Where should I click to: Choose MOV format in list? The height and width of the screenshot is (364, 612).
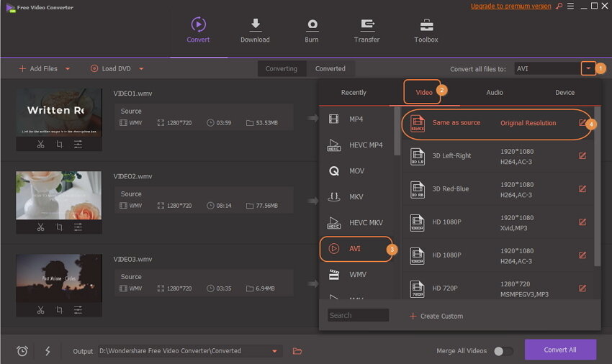coord(356,171)
